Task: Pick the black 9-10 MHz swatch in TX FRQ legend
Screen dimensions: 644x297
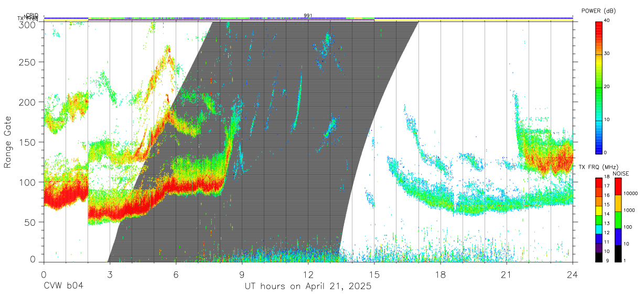Action: (599, 258)
